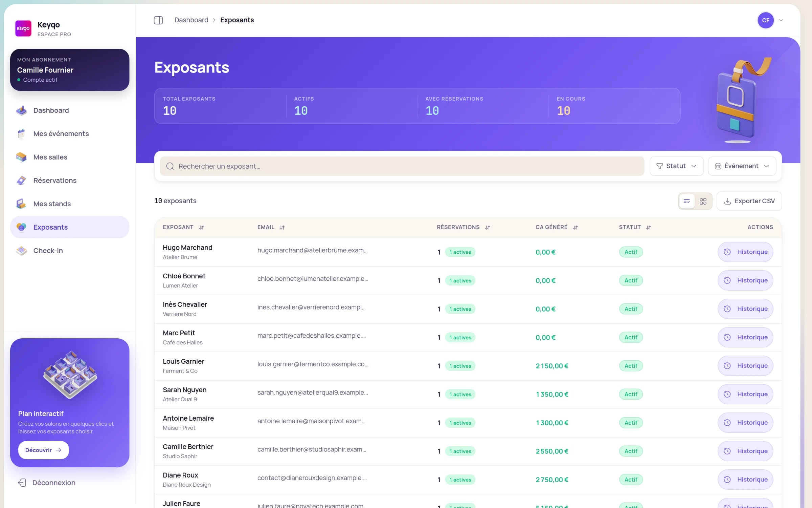This screenshot has height=508, width=812.
Task: Click history clock icon for Diane Roux
Action: click(x=727, y=480)
